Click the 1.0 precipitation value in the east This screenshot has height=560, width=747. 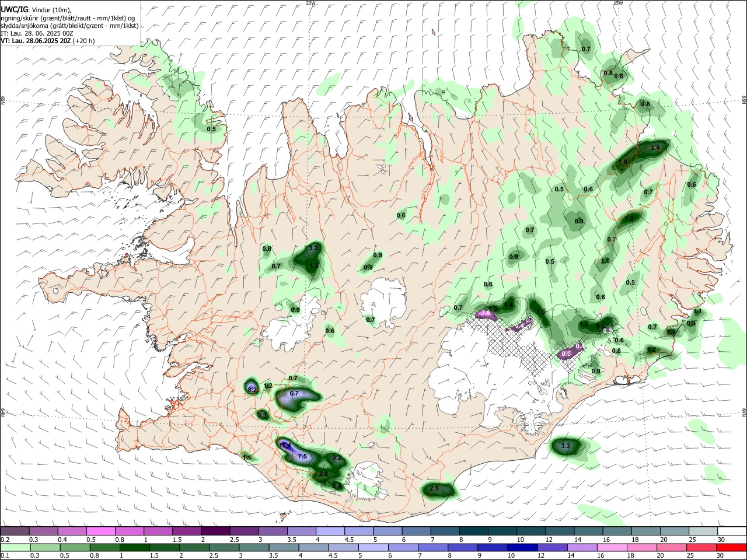pyautogui.click(x=605, y=261)
